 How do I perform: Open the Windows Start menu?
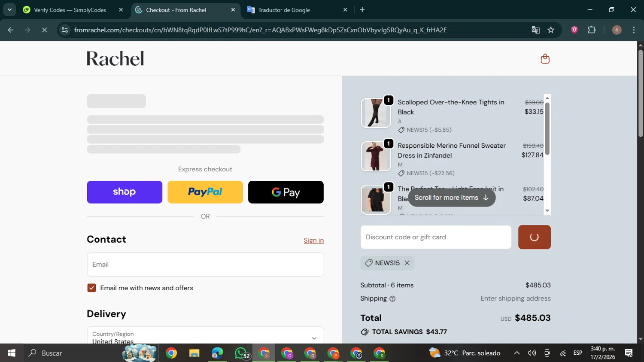pyautogui.click(x=12, y=353)
